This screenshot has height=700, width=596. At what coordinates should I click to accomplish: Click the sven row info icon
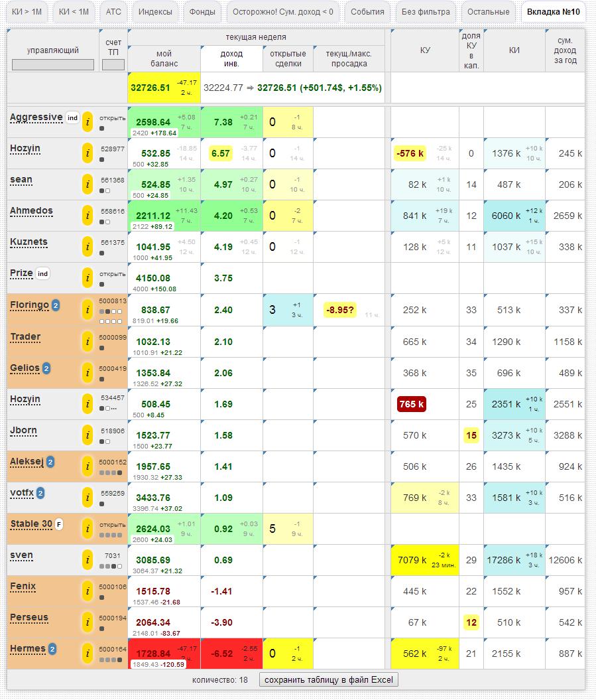[x=88, y=560]
